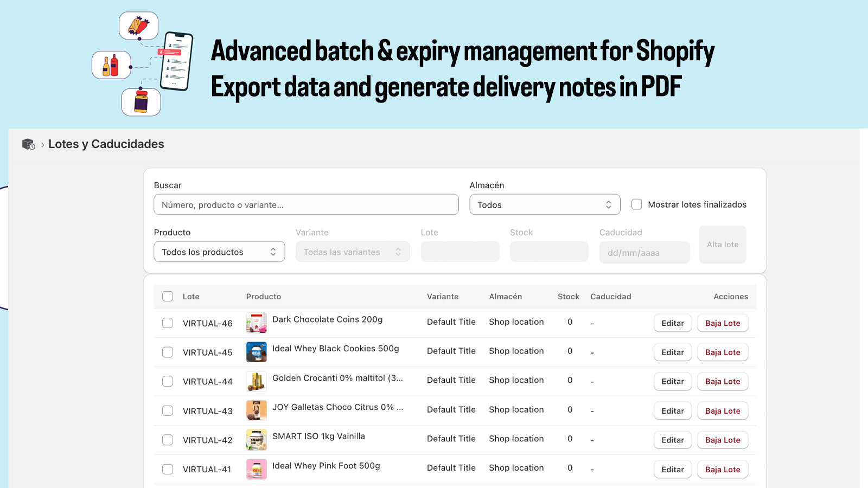Click the VIRTUAL-45 lot number
Screen dimensions: 868x488
click(x=208, y=352)
